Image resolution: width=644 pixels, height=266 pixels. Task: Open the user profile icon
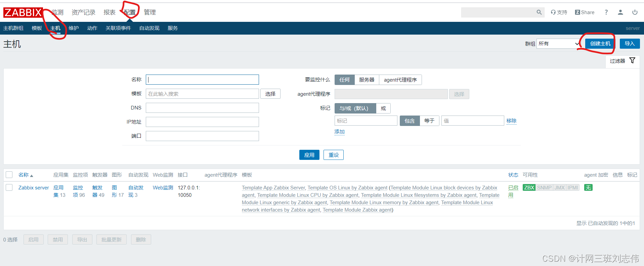point(620,12)
